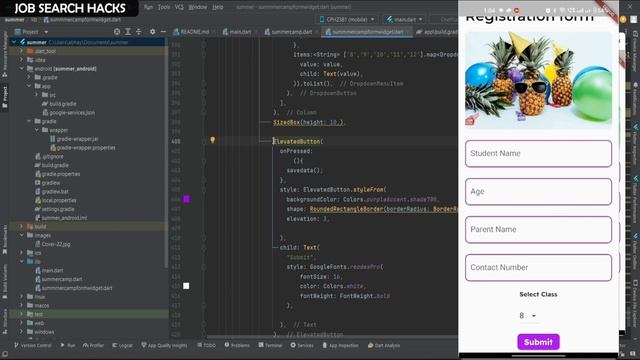640x360 pixels.
Task: Open Version Control tool window
Action: pos(33,345)
